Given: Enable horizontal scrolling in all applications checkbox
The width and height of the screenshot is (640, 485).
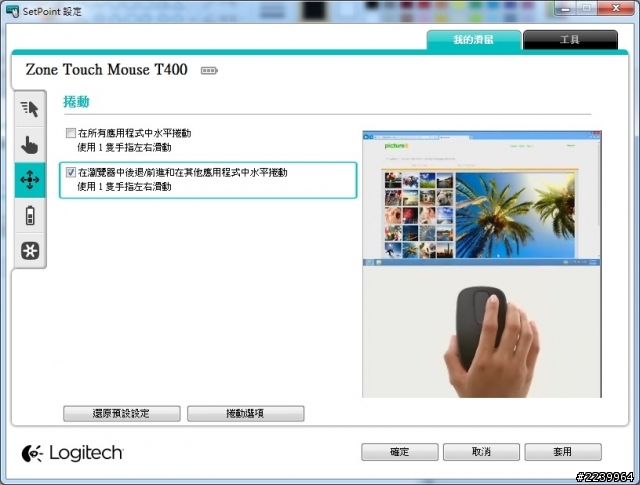Looking at the screenshot, I should tap(71, 133).
